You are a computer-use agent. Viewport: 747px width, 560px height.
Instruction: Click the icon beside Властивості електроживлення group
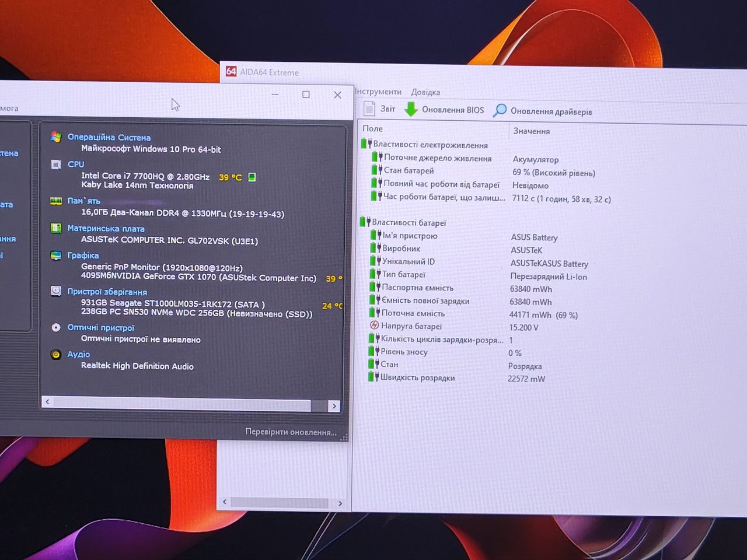(x=366, y=143)
